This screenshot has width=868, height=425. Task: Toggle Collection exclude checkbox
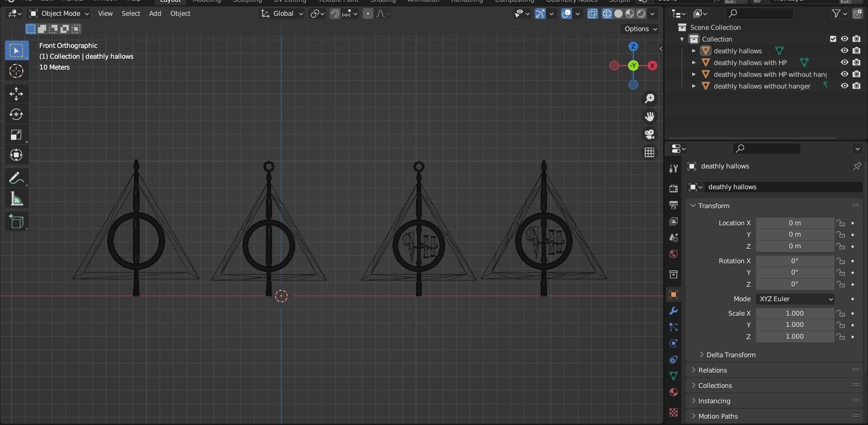pos(833,39)
